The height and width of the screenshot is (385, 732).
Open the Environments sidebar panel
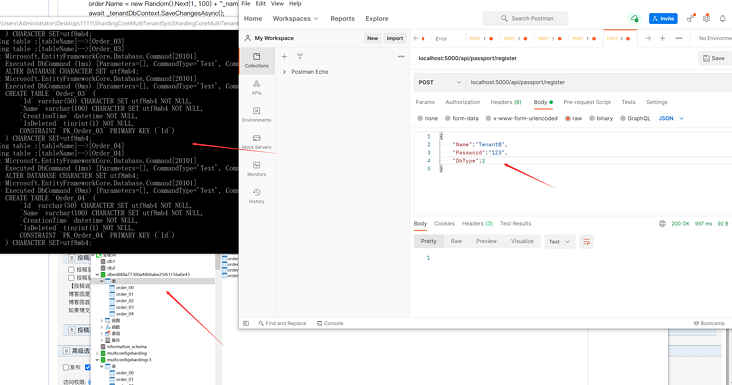tap(256, 114)
